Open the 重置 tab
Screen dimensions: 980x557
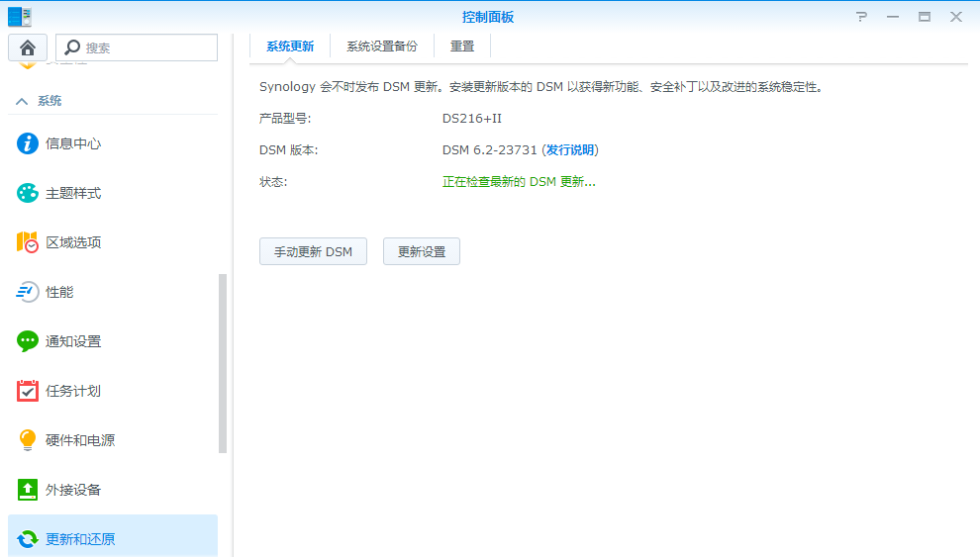pyautogui.click(x=462, y=46)
